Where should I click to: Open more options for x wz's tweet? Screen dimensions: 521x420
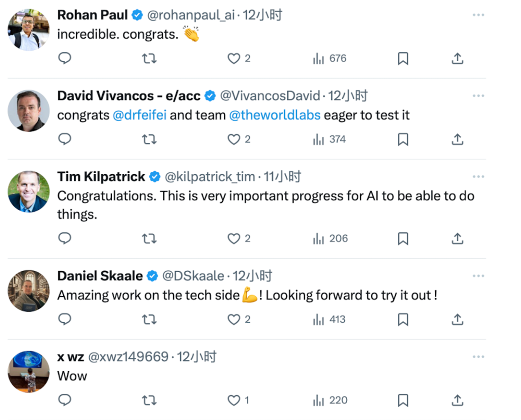tap(478, 357)
